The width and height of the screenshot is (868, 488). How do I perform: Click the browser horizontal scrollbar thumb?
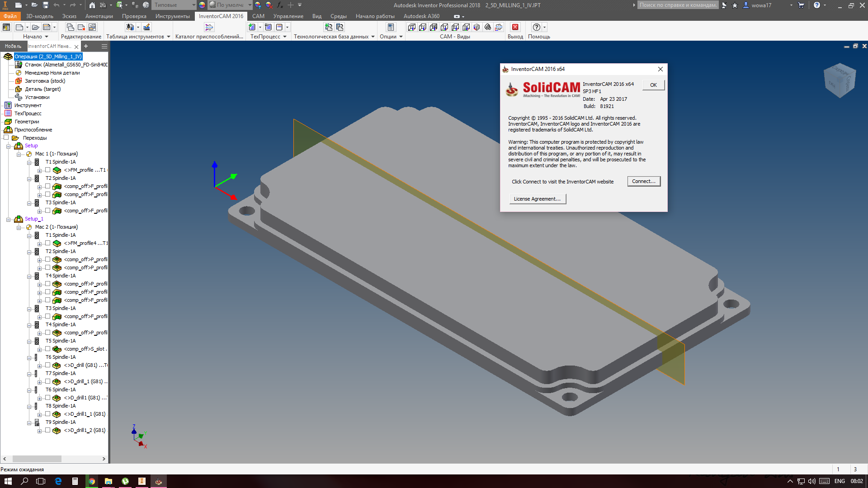[37, 459]
